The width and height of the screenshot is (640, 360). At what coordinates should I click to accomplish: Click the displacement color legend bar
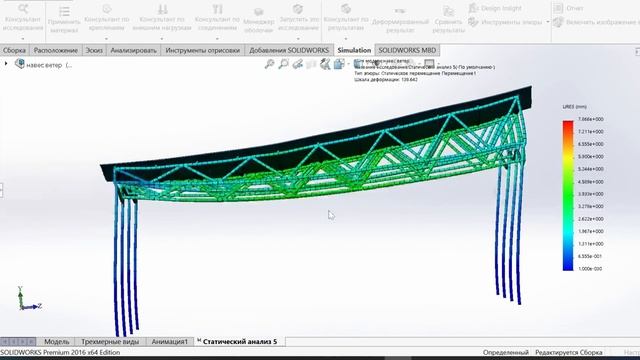[x=568, y=195]
